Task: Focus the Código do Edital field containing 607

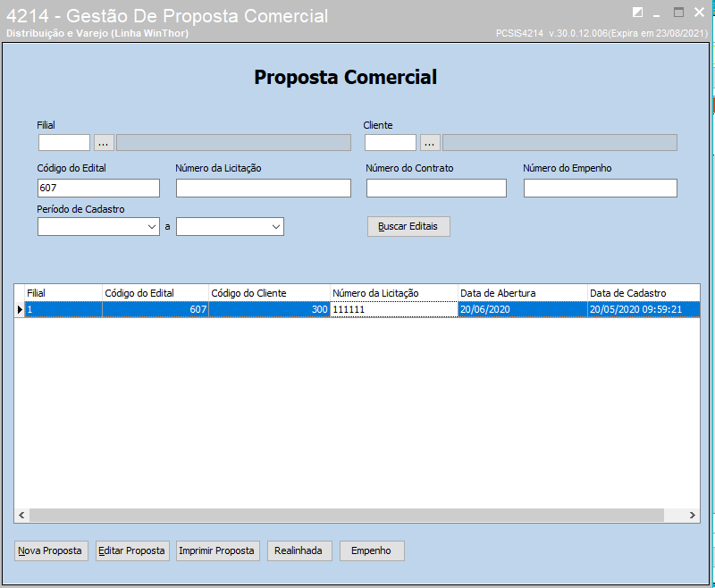Action: click(x=98, y=188)
